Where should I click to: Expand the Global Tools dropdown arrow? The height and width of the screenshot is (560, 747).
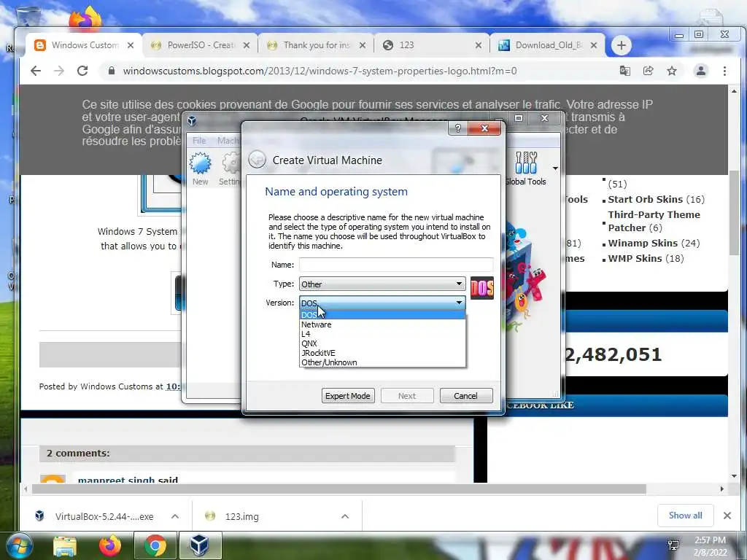tap(555, 168)
